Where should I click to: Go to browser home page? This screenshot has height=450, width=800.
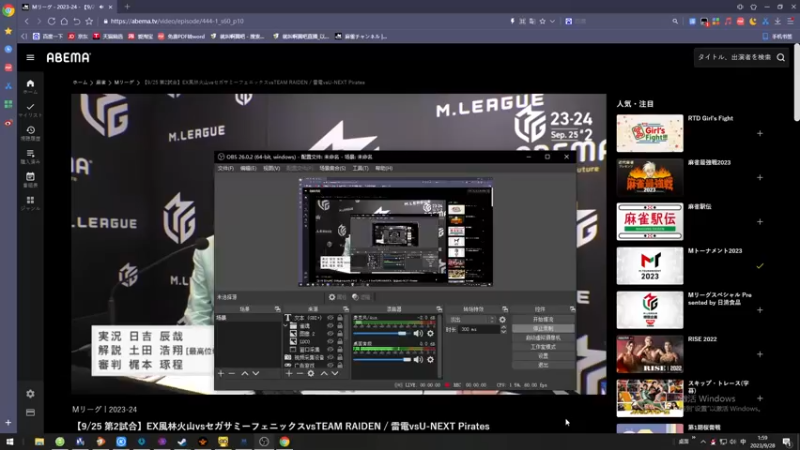[64, 21]
